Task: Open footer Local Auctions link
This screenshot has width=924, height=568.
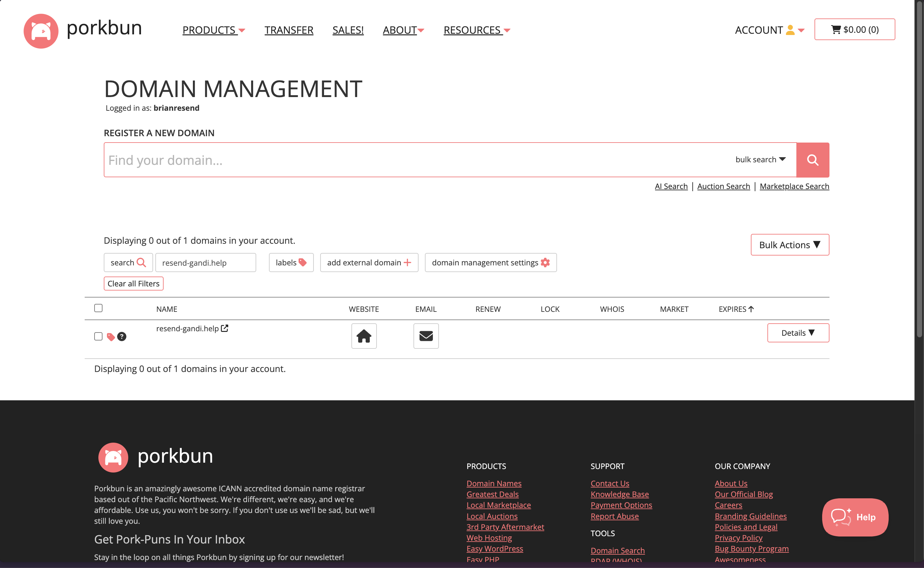Action: click(x=492, y=516)
